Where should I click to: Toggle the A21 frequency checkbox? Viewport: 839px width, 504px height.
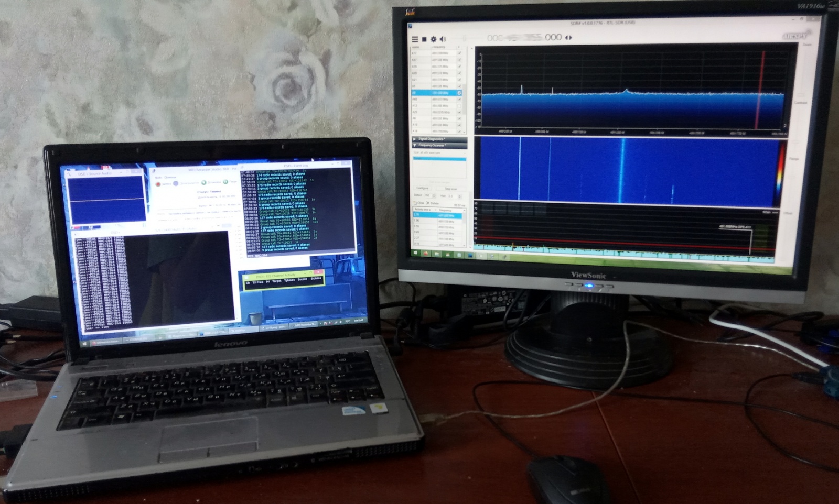coord(459,80)
